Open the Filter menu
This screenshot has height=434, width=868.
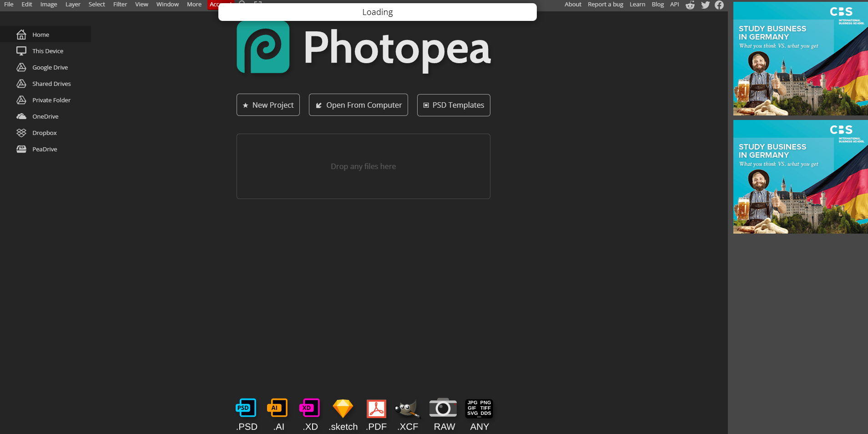tap(120, 4)
